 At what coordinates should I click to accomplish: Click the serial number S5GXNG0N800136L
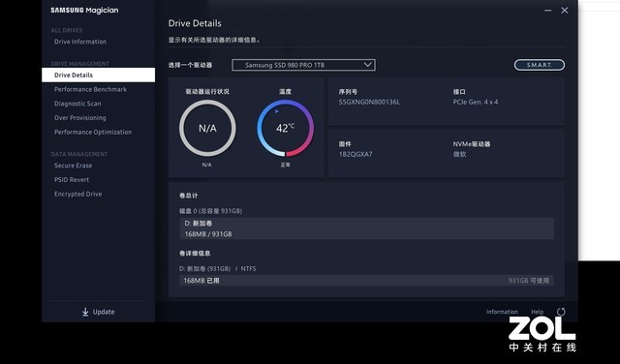pyautogui.click(x=369, y=102)
